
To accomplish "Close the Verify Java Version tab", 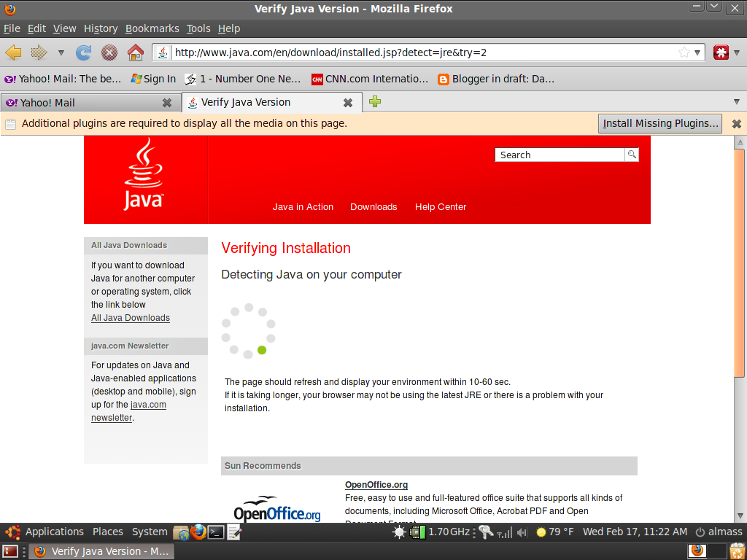I will pos(348,103).
